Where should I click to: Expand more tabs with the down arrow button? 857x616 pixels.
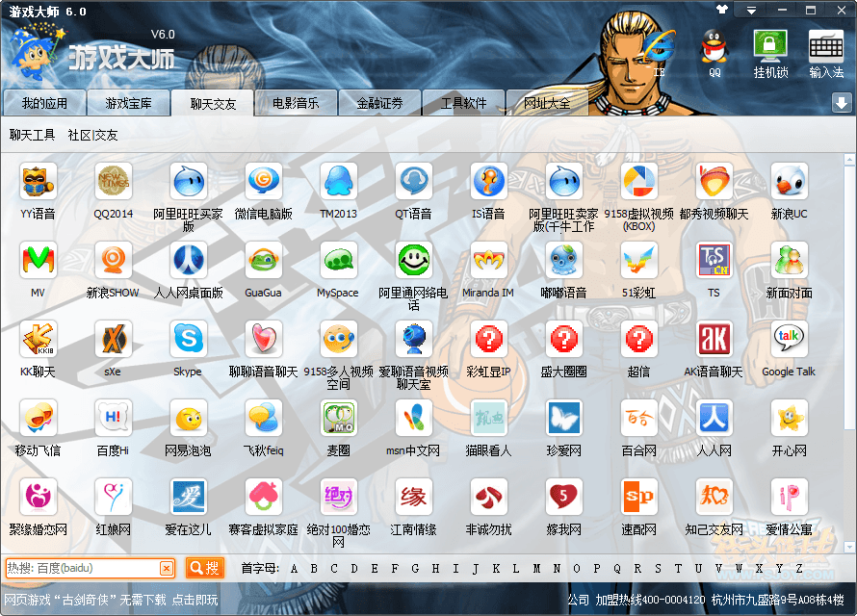pos(842,103)
